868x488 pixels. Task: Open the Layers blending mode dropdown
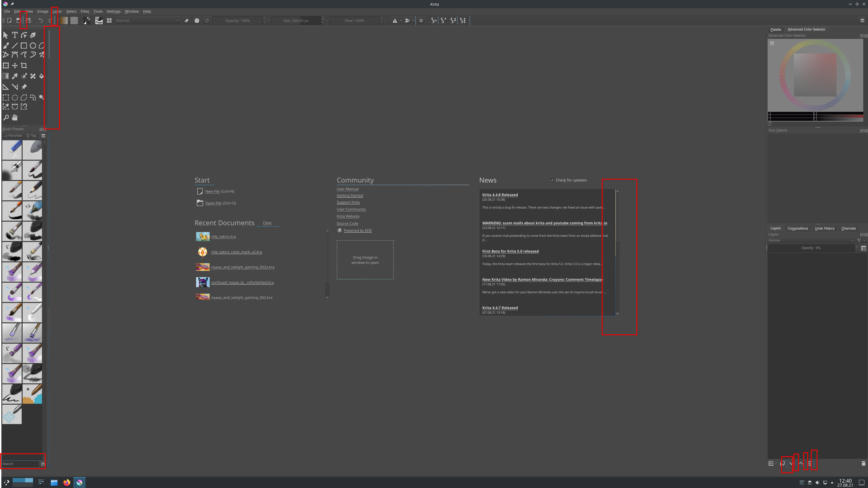811,240
